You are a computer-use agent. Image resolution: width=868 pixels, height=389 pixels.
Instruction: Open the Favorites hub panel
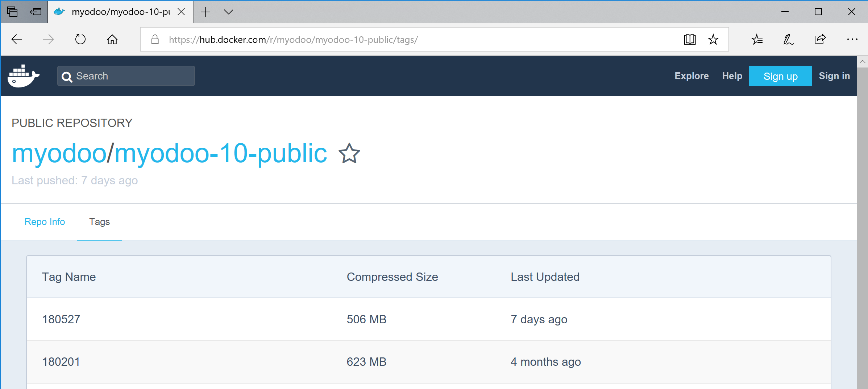coord(757,39)
